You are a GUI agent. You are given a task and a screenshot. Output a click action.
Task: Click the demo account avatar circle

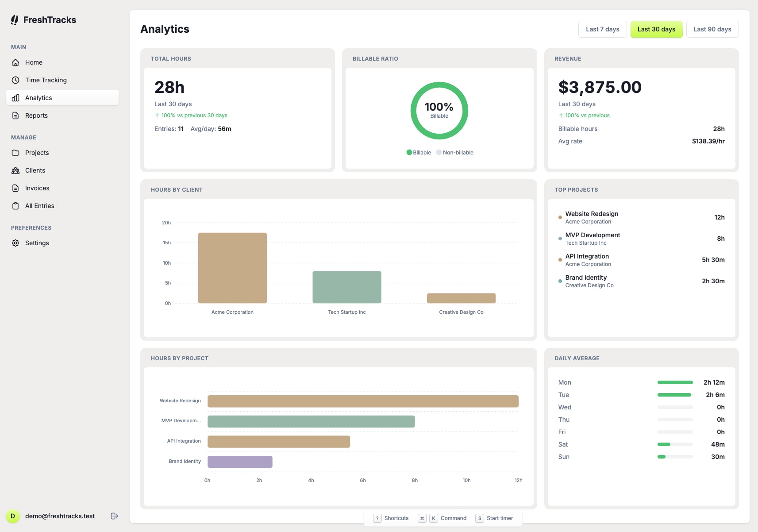coord(13,516)
